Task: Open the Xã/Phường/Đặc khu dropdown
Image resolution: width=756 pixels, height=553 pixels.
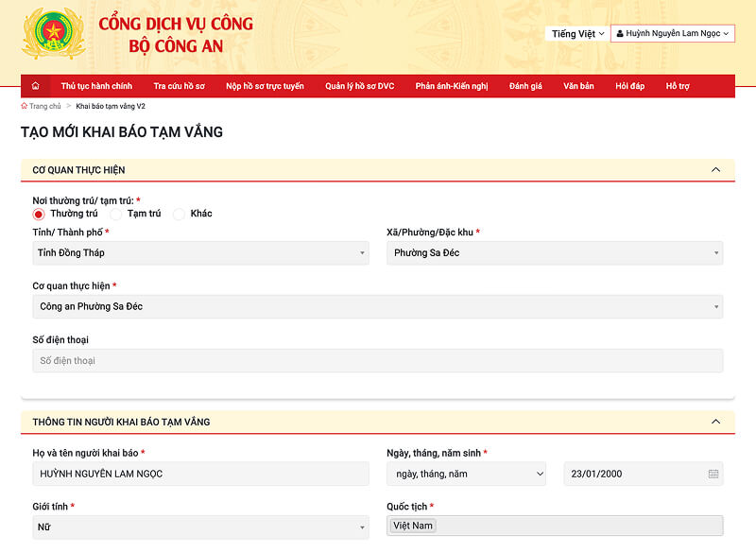Action: pos(555,253)
